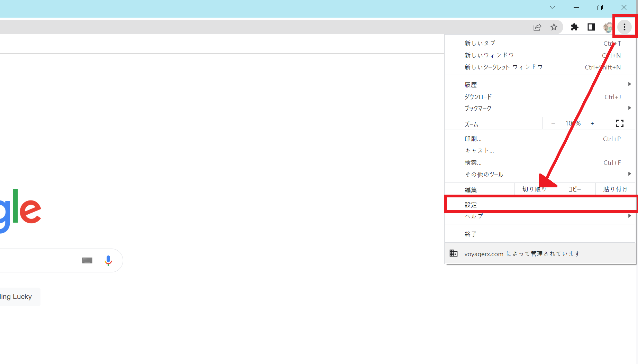The width and height of the screenshot is (638, 364).
Task: Toggle the side panel icon
Action: [591, 27]
